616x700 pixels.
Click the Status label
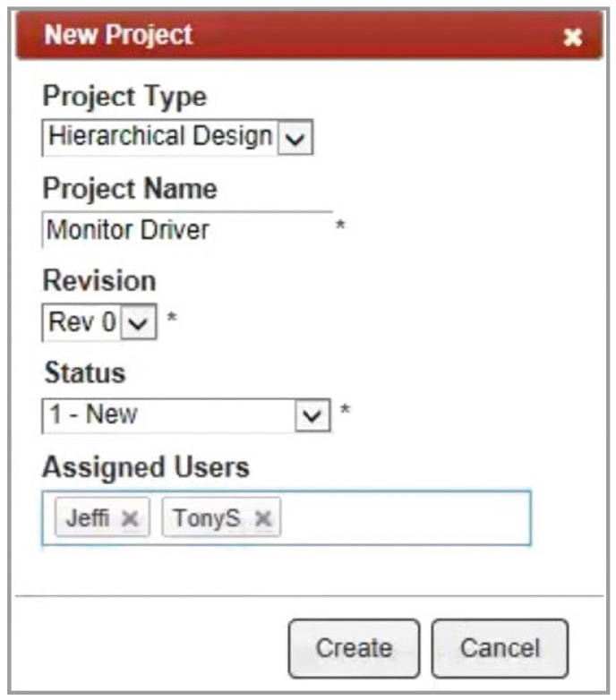[x=85, y=372]
